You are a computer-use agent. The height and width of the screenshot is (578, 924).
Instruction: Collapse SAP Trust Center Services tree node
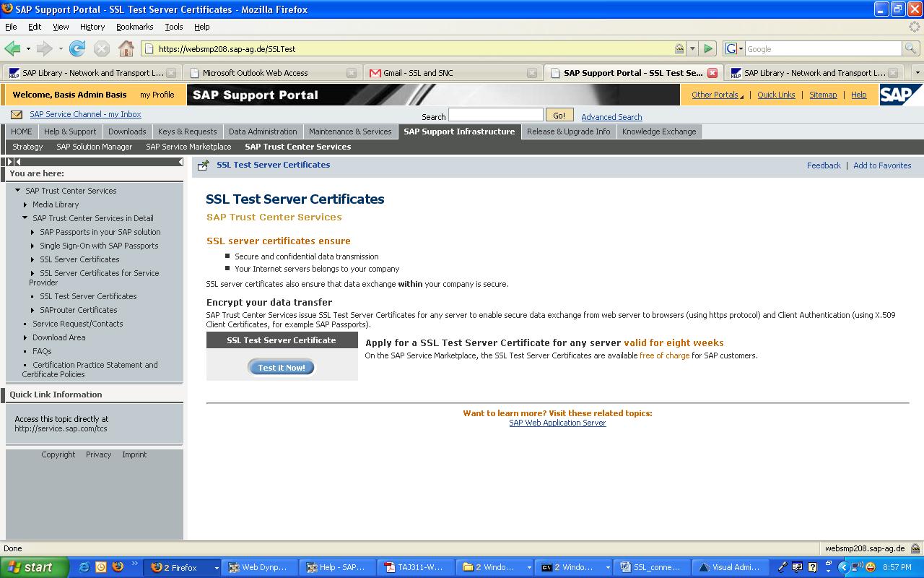[x=18, y=191]
